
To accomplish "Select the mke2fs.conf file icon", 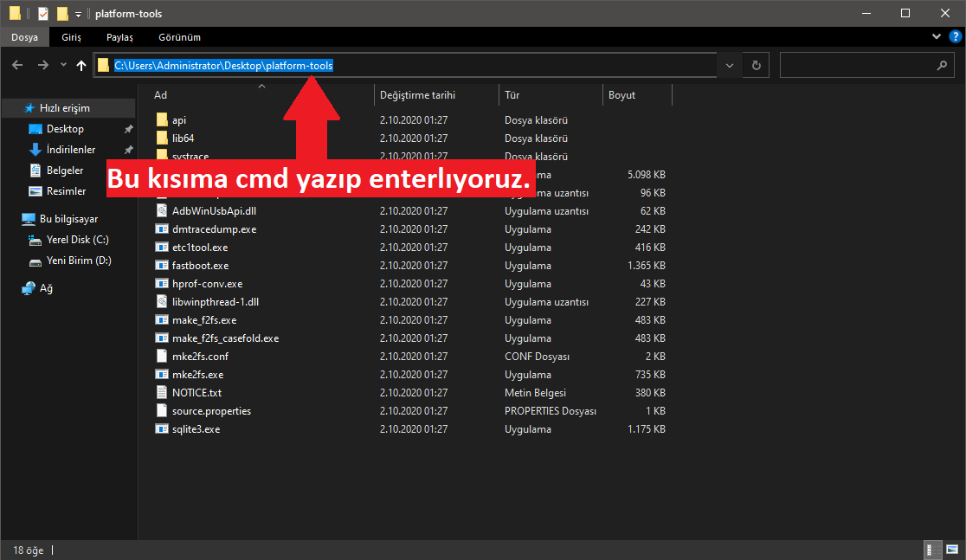I will [x=162, y=356].
